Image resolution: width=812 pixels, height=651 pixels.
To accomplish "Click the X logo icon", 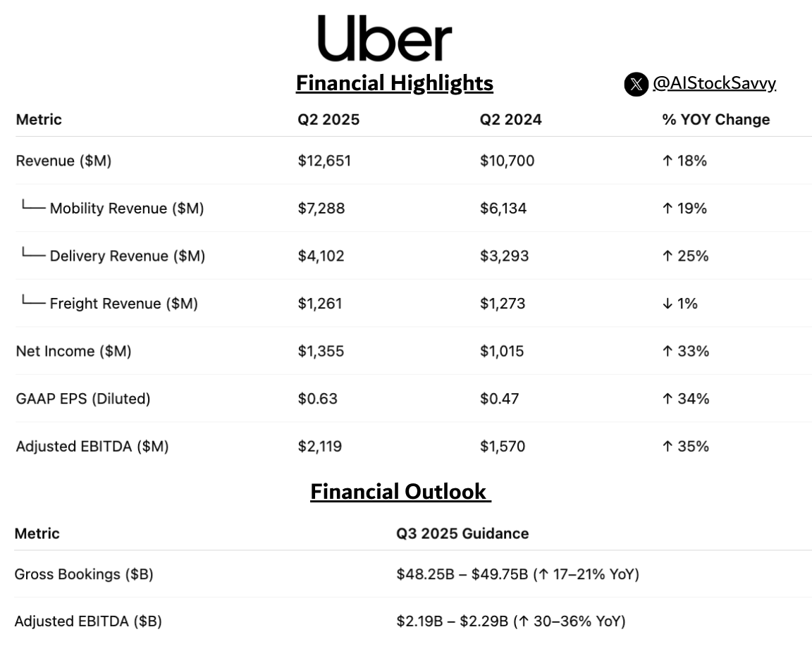I will pos(636,84).
